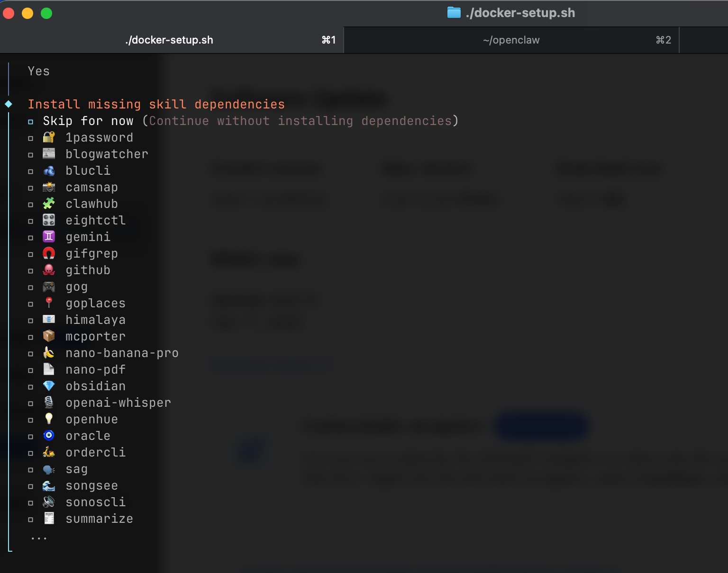Viewport: 728px width, 573px height.
Task: Click the microphone icon for openai-whisper
Action: pos(49,403)
